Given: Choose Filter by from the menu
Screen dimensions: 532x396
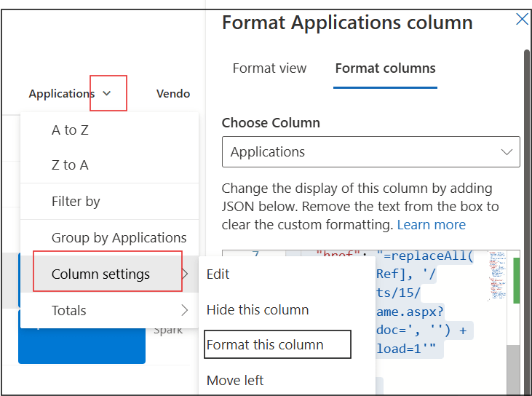Looking at the screenshot, I should [x=76, y=202].
